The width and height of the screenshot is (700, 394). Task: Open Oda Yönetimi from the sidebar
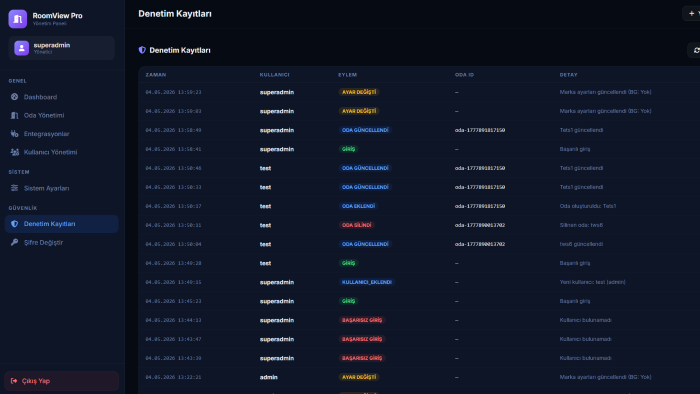(62, 115)
